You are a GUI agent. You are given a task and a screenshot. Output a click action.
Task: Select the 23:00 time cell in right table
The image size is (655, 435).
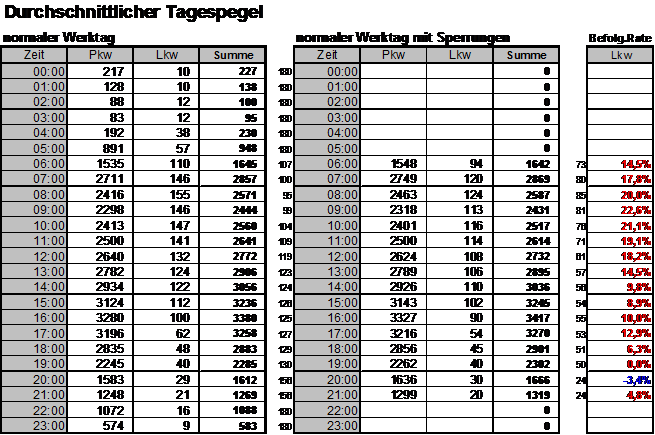(x=326, y=426)
